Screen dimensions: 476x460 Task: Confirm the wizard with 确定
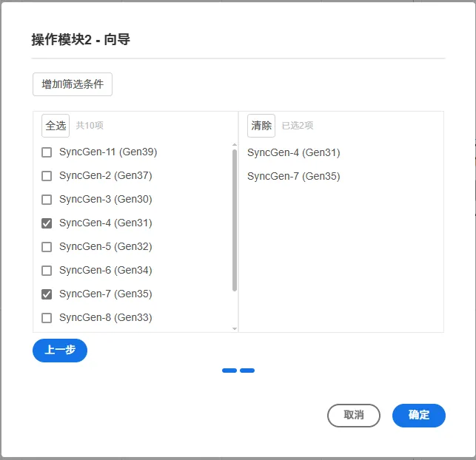pyautogui.click(x=418, y=415)
